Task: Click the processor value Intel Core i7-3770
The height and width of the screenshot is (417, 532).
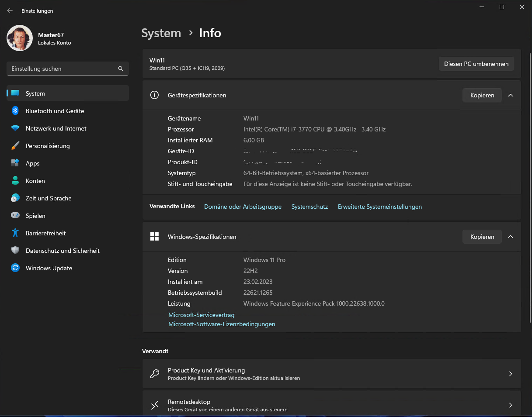Action: coord(314,129)
